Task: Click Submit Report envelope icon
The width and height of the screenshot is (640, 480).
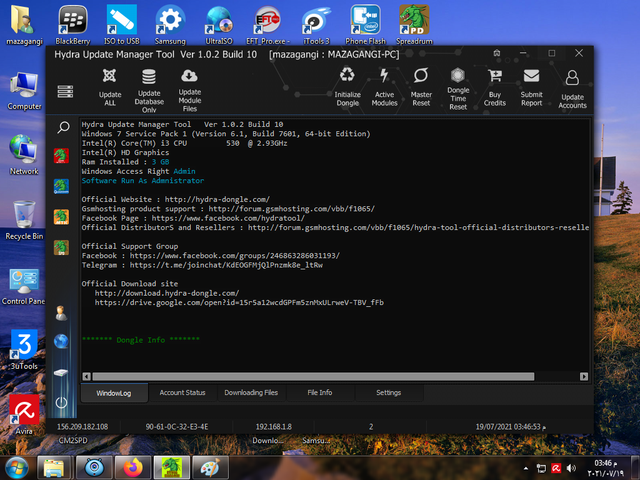Action: click(531, 76)
